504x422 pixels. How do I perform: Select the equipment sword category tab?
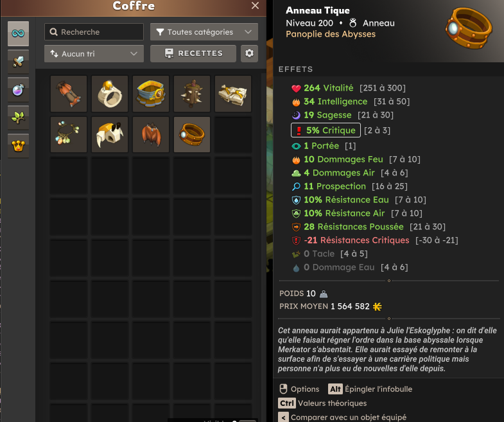click(19, 62)
